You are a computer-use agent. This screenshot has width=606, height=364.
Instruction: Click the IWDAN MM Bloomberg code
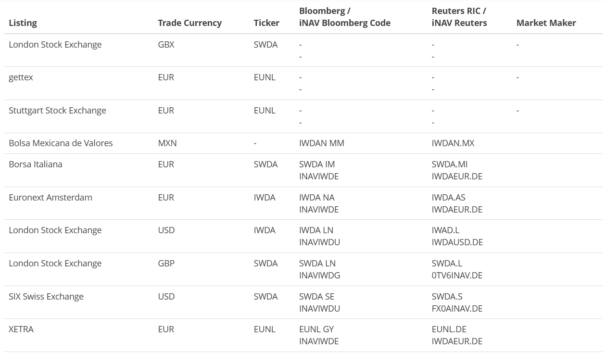click(x=322, y=143)
